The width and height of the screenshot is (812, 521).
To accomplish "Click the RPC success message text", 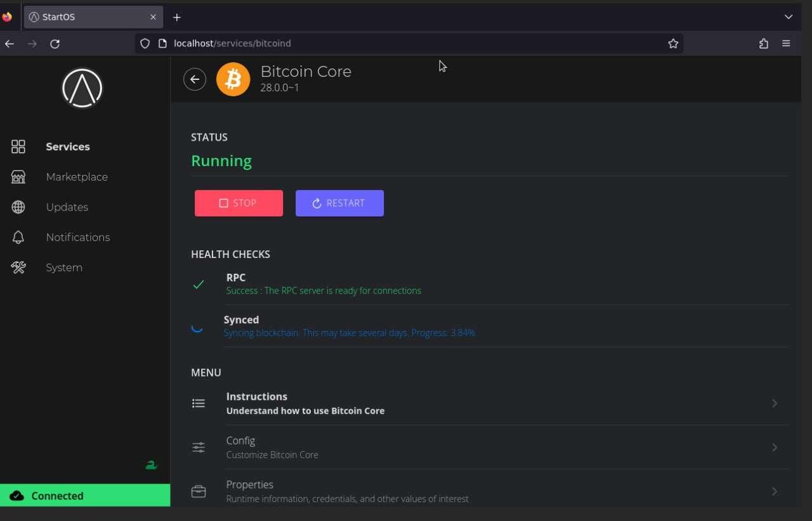I will 324,291.
